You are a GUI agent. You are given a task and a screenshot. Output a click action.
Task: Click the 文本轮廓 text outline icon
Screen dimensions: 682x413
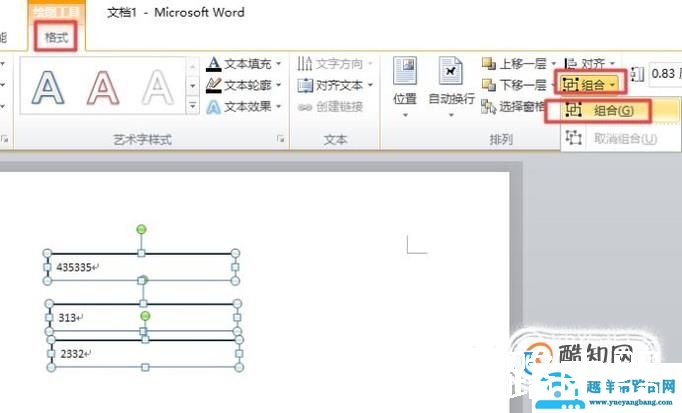tap(213, 85)
